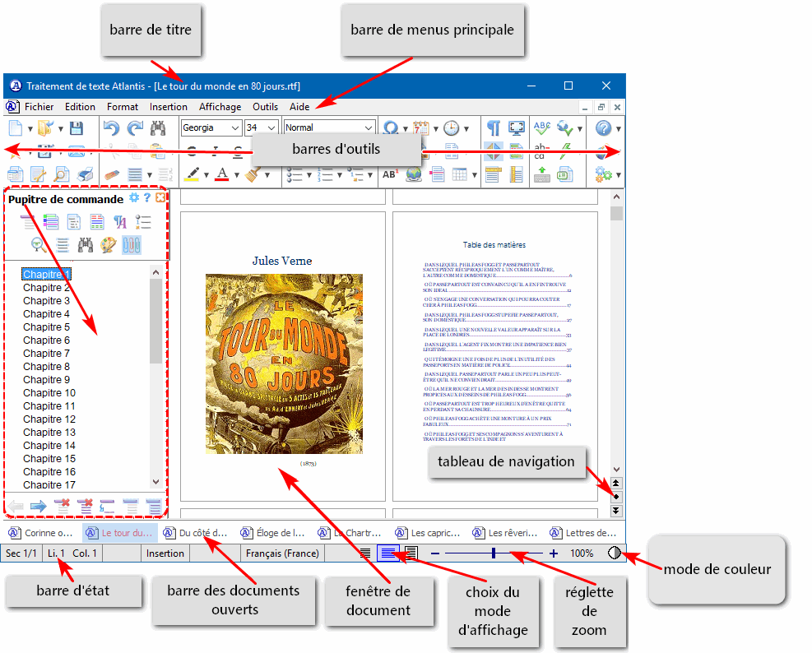Insert date using the calendar icon
Viewport: 812px width, 653px height.
[x=421, y=128]
